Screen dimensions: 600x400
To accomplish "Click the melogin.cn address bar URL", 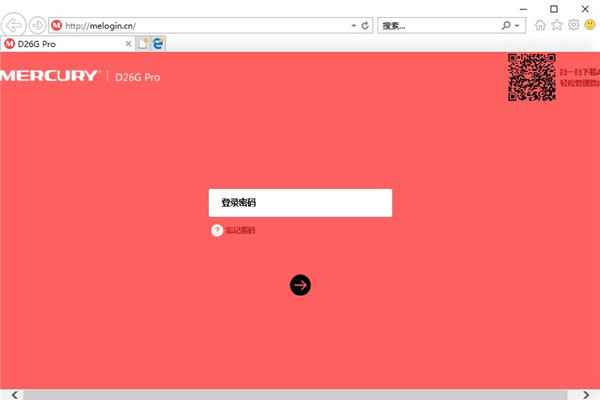I will tap(101, 26).
